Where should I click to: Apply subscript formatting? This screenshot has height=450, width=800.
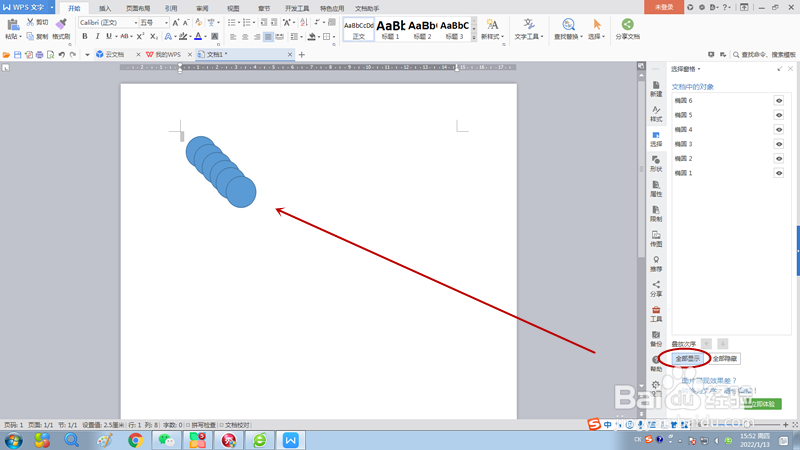(x=154, y=36)
